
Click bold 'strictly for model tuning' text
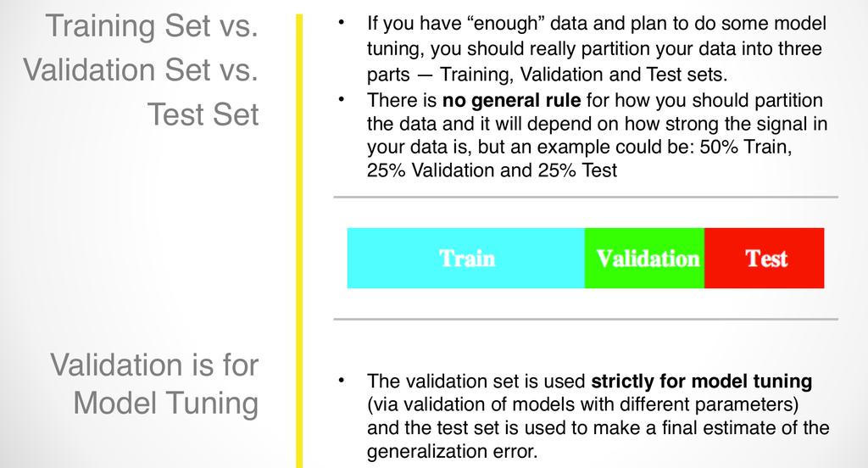pyautogui.click(x=701, y=381)
